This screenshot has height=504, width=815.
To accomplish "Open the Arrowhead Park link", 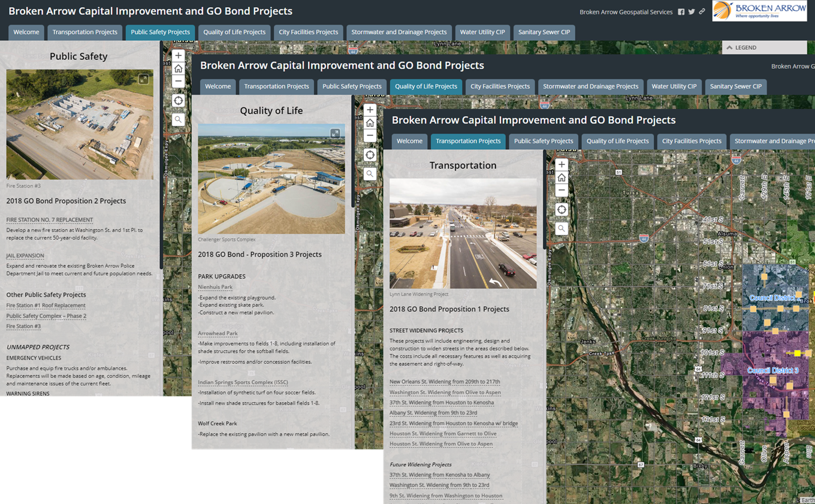I will point(218,333).
